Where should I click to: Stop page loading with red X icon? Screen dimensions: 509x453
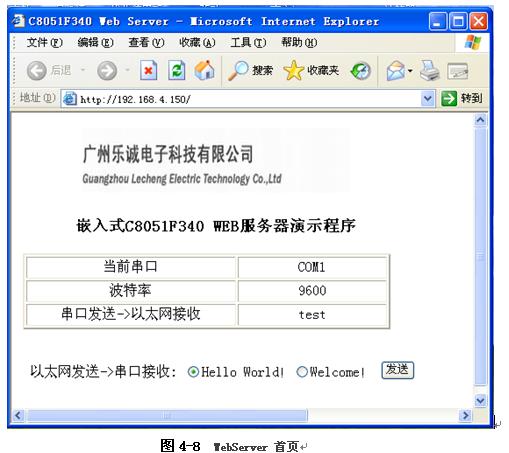[148, 70]
